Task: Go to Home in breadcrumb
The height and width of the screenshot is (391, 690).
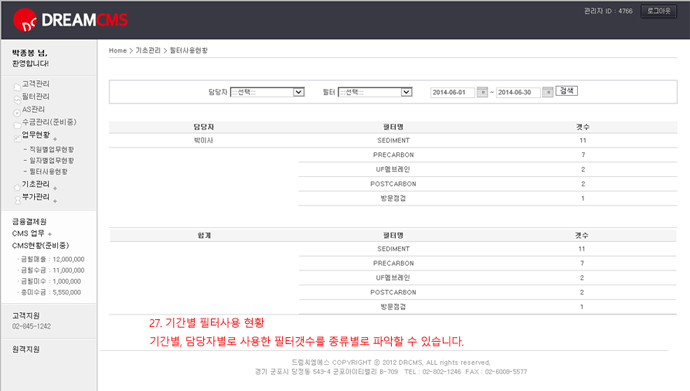Action: click(117, 51)
